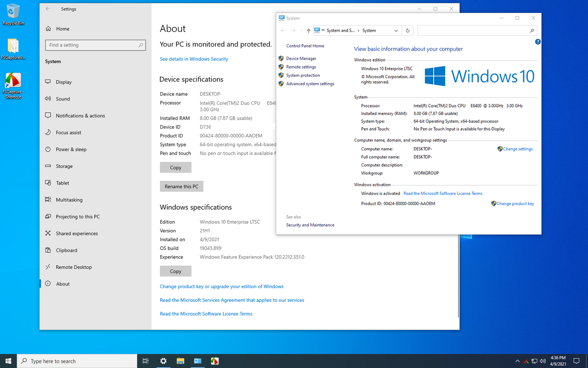Click Change product key in System window
Image resolution: width=588 pixels, height=368 pixels.
tap(515, 203)
